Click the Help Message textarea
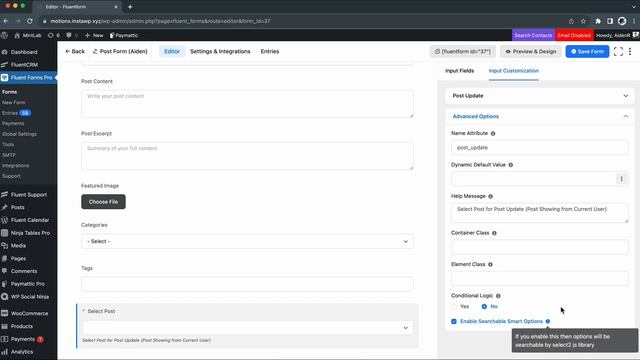Image resolution: width=640 pixels, height=360 pixels. click(x=540, y=213)
